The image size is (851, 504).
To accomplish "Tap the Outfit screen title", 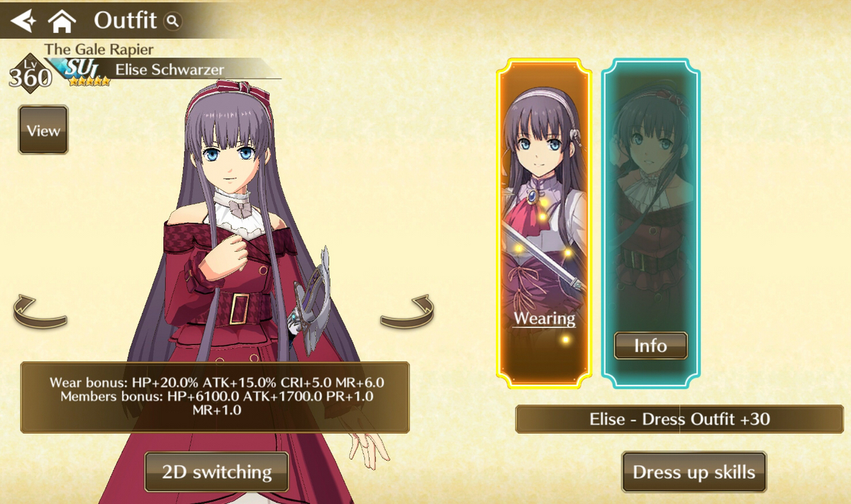I will (x=126, y=21).
